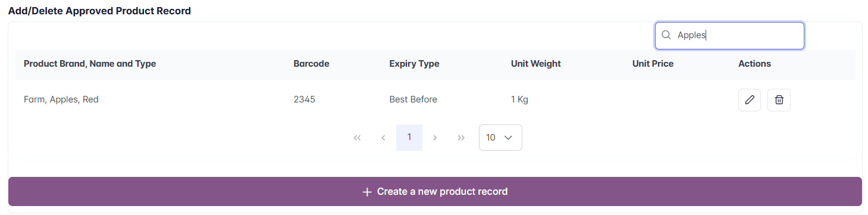Viewport: 868px width, 215px height.
Task: Click the Unit Price column header
Action: click(653, 64)
